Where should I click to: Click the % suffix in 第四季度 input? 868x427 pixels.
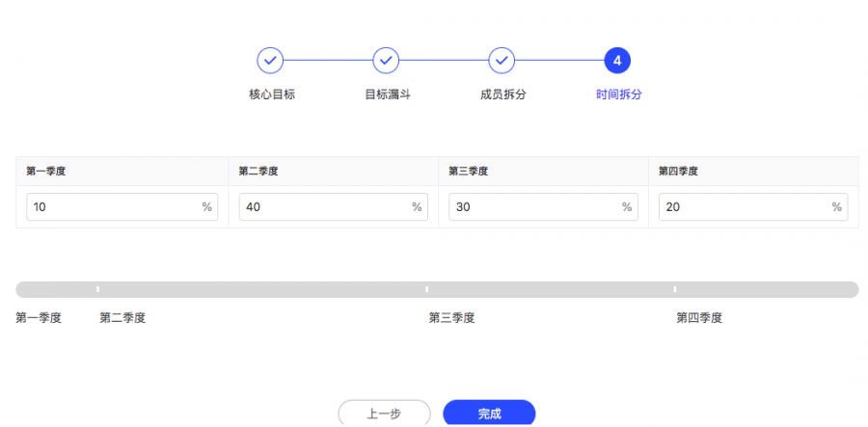[836, 207]
